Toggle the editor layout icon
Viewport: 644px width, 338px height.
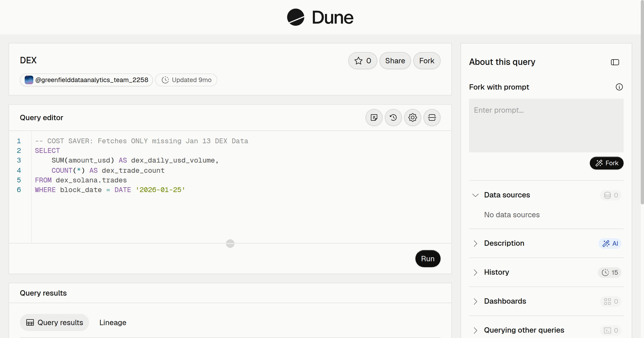432,117
